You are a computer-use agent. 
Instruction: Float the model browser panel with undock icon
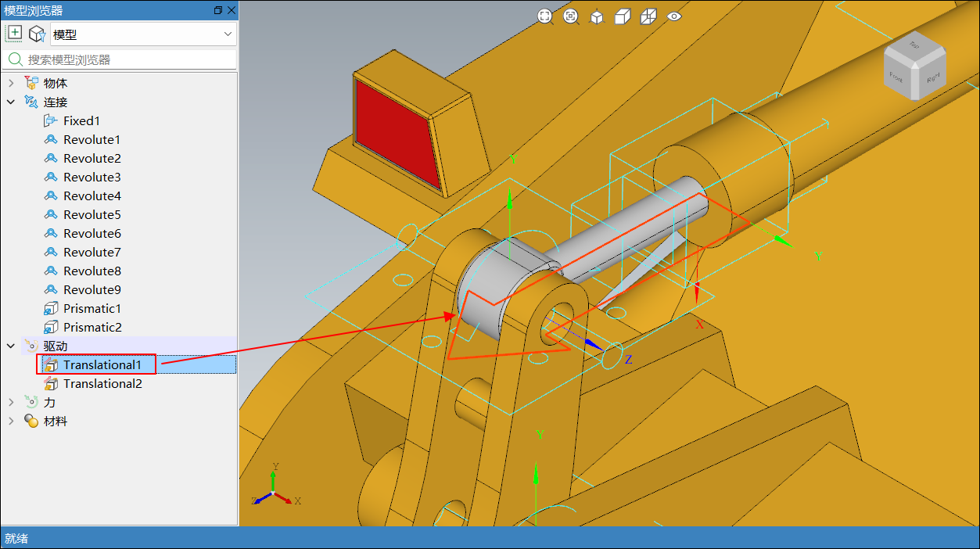point(217,10)
